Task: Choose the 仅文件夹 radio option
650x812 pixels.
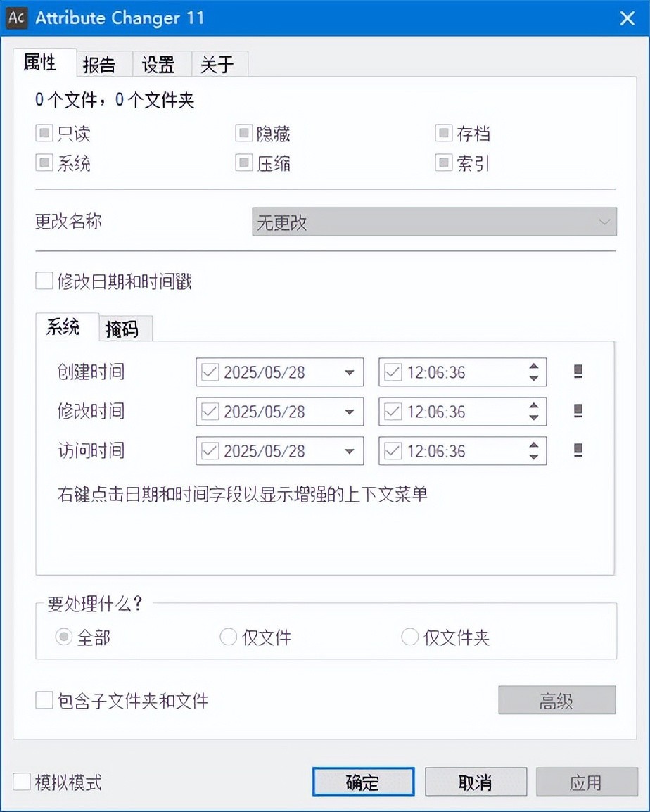Action: click(409, 637)
